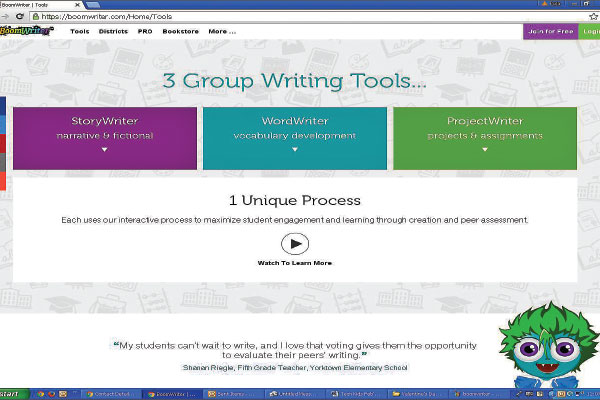Click the Windows Start button
Viewport: 600px width, 400px height.
click(x=15, y=394)
